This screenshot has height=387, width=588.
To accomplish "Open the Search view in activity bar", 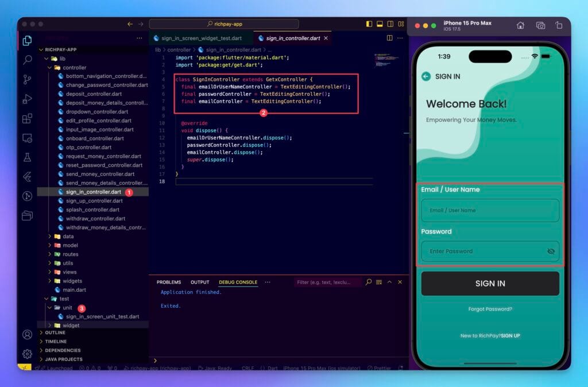I will coord(27,60).
